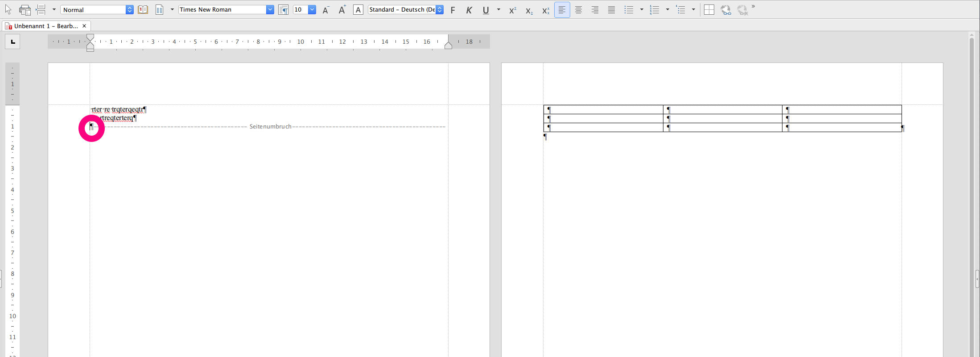Apply superscript formatting

[512, 10]
